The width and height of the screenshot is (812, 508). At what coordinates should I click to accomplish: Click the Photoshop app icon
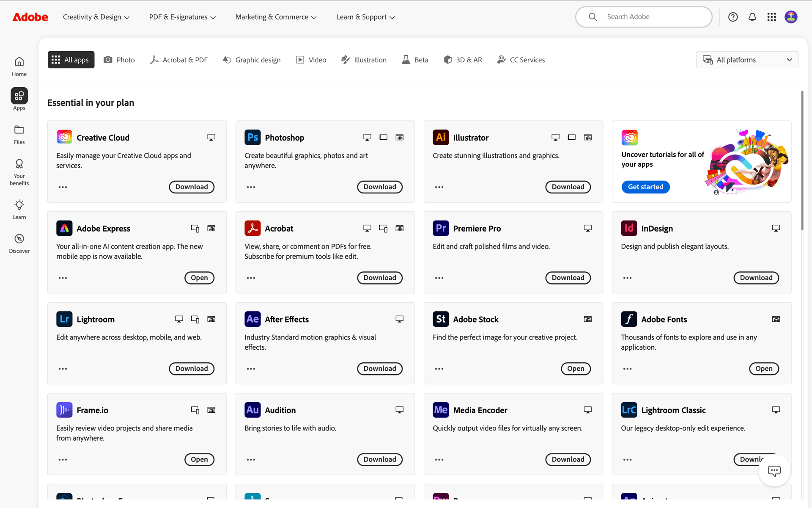252,138
